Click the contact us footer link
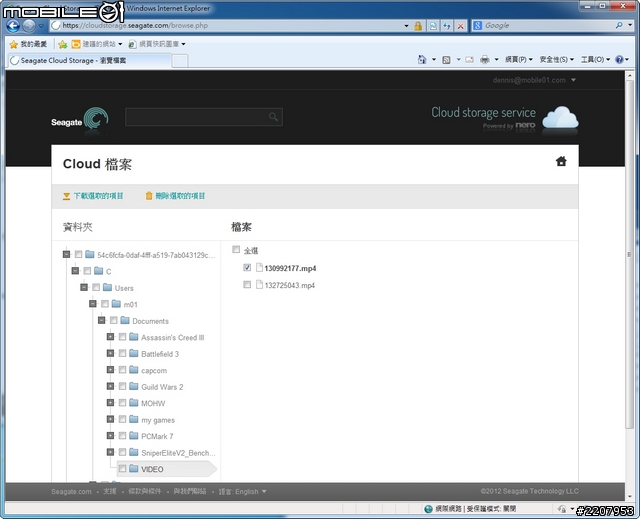The image size is (640, 519). (x=190, y=491)
